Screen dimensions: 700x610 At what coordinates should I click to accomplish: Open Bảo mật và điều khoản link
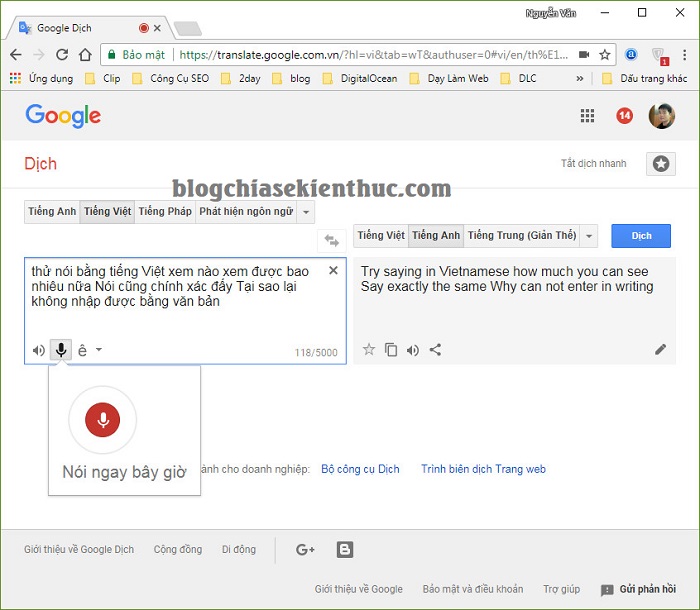pyautogui.click(x=473, y=589)
